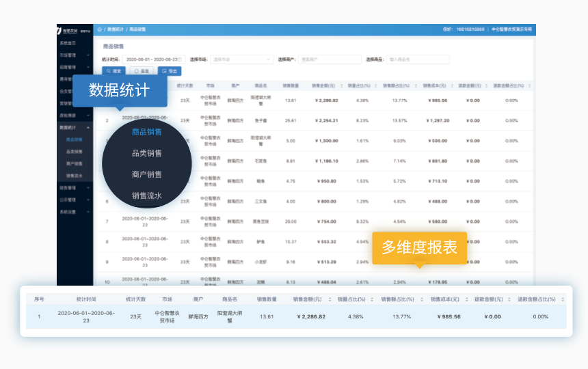588x369 pixels.
Task: Click the 重置 reset button
Action: [142, 71]
